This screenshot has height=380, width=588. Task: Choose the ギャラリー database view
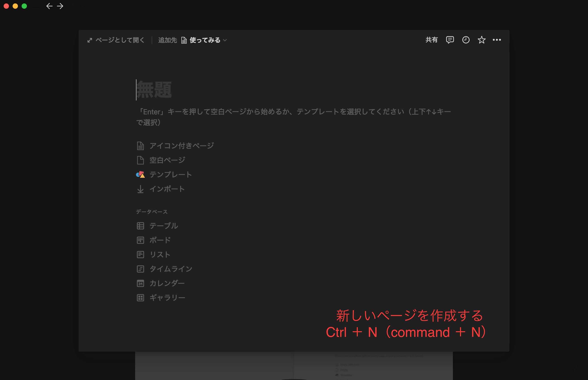(167, 298)
